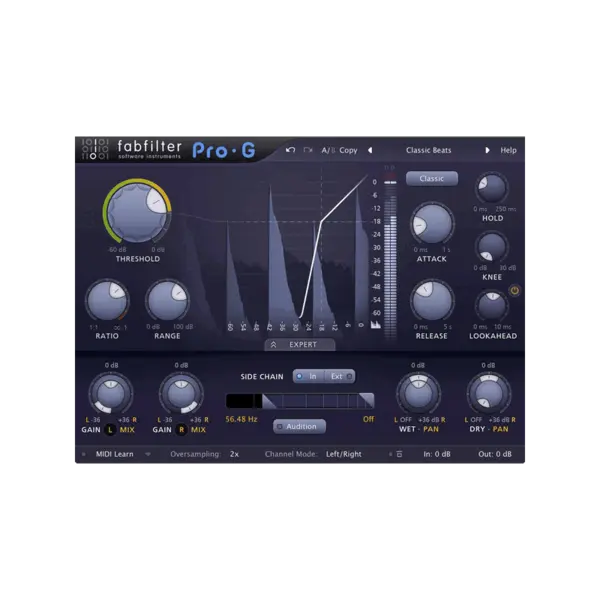
Task: Click the level meter histogram icon
Action: [x=376, y=325]
